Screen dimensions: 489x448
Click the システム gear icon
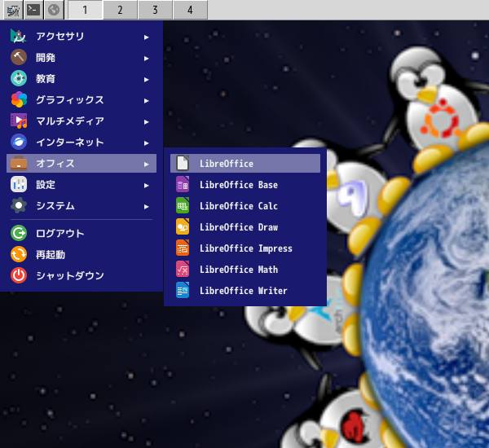(19, 206)
